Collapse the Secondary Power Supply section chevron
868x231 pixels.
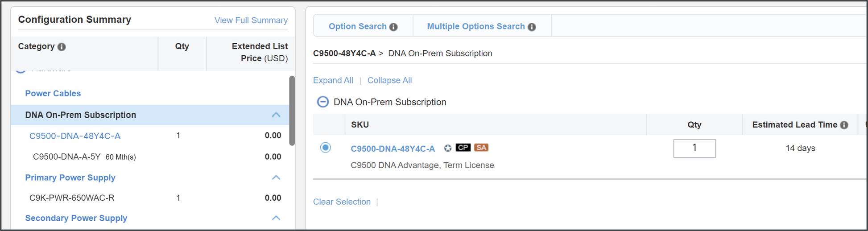coord(276,218)
